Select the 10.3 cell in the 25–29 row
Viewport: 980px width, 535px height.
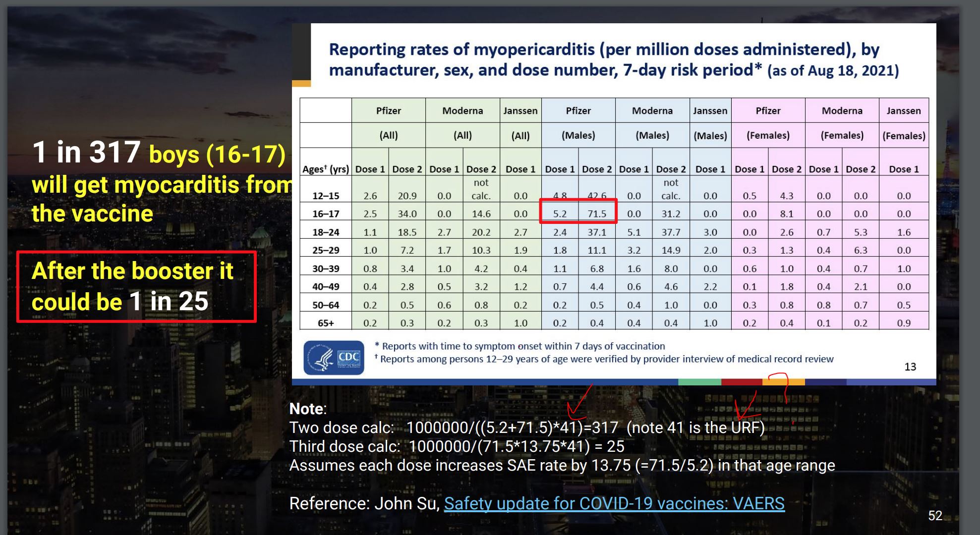[481, 250]
